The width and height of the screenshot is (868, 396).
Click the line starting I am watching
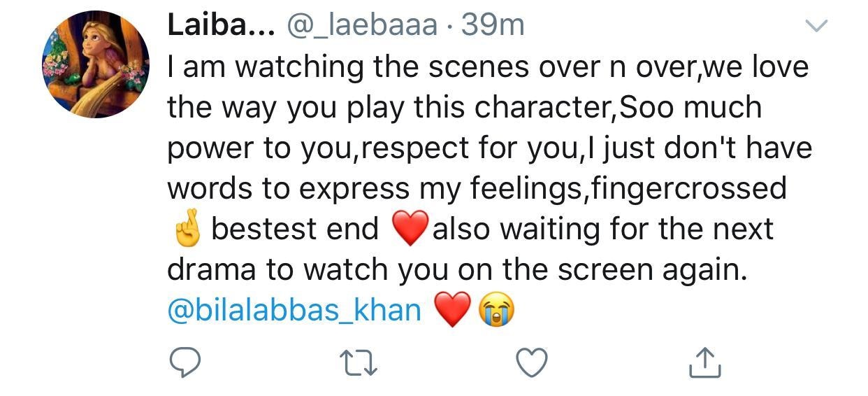(488, 67)
